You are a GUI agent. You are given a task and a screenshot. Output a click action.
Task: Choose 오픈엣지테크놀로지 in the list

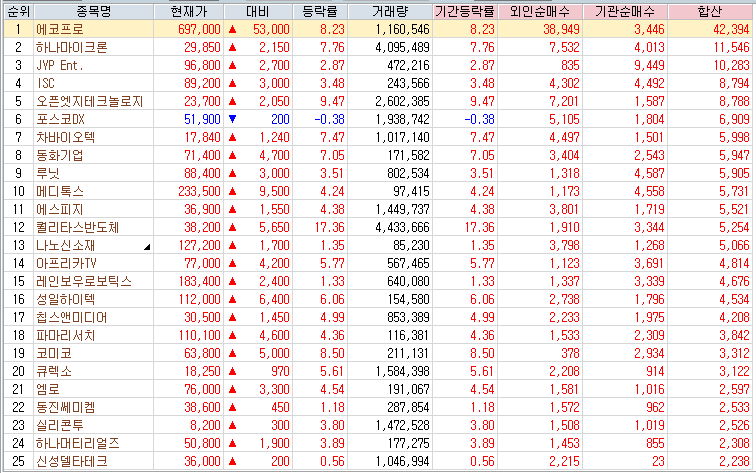click(89, 101)
